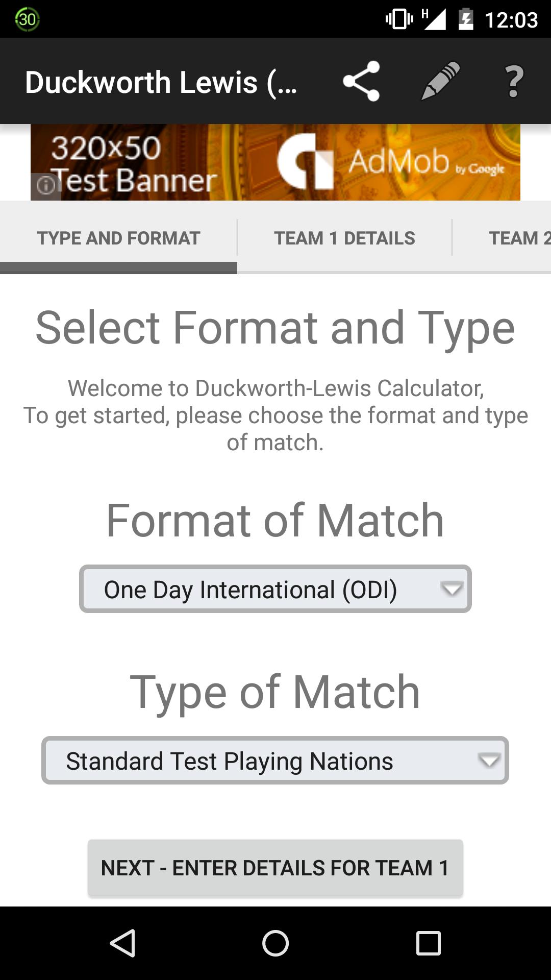This screenshot has height=980, width=551.
Task: Tap the arrow on the ODI dropdown
Action: click(x=451, y=590)
